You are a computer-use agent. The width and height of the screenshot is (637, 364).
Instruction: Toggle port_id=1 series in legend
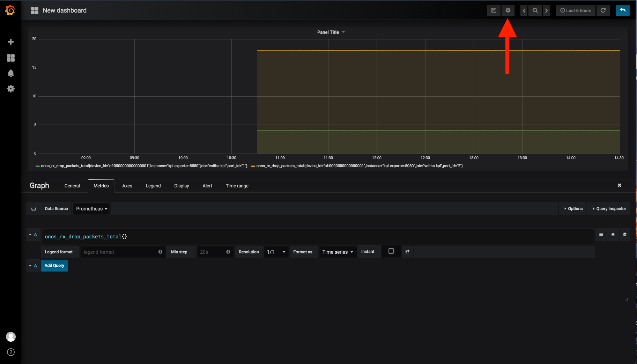coord(144,166)
